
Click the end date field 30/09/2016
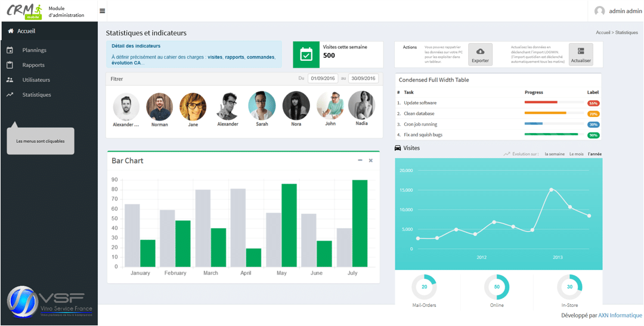[x=363, y=79]
